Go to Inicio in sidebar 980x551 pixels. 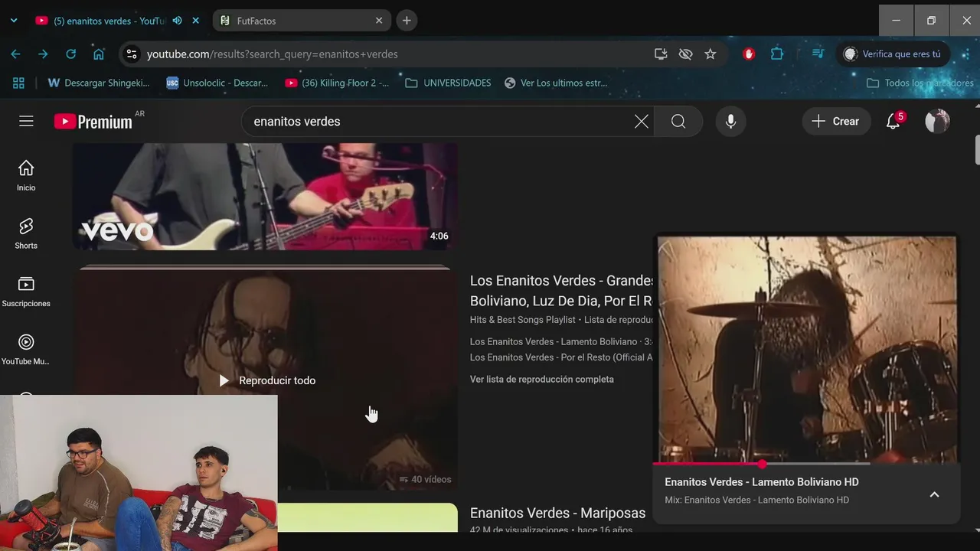point(26,175)
